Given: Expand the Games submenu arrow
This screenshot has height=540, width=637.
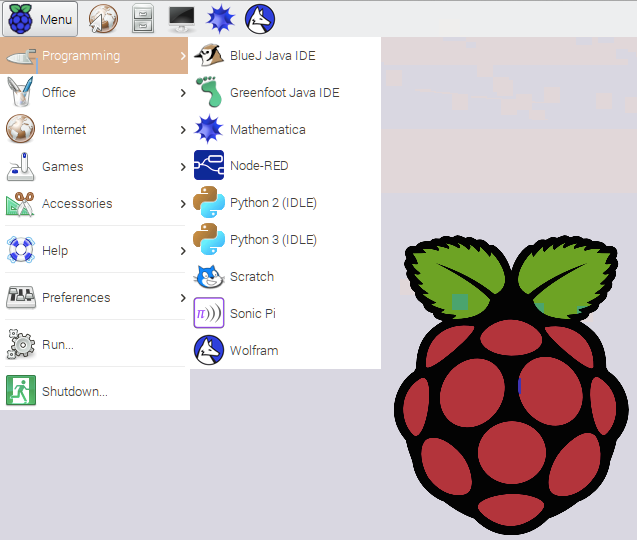Looking at the screenshot, I should click(x=183, y=167).
